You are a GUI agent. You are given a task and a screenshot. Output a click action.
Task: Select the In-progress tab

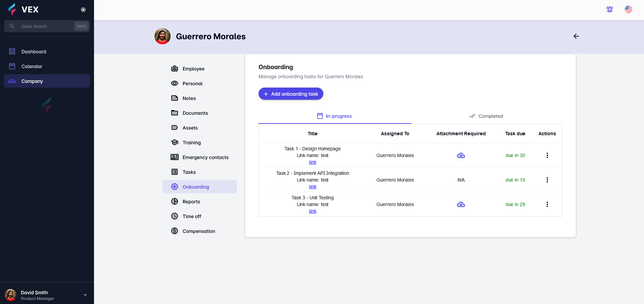(x=334, y=116)
